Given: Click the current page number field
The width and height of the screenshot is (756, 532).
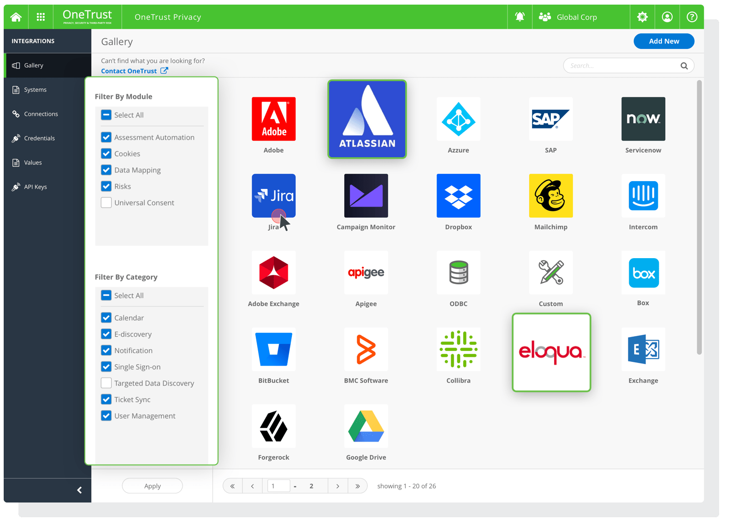Looking at the screenshot, I should (x=278, y=486).
